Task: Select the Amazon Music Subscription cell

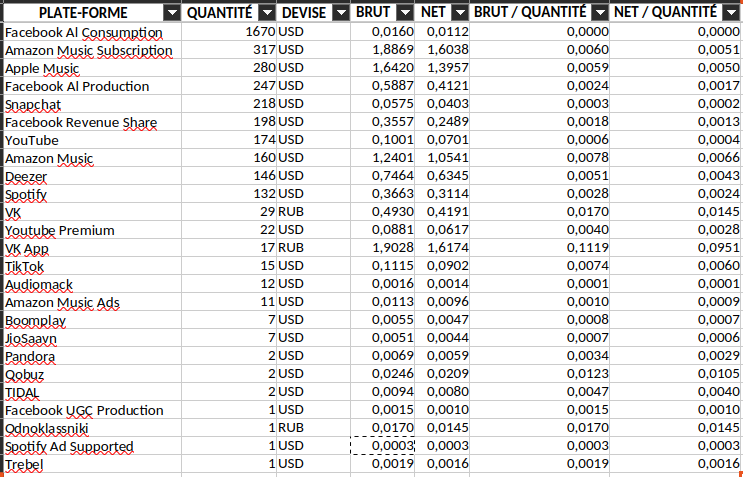Action: pyautogui.click(x=92, y=50)
